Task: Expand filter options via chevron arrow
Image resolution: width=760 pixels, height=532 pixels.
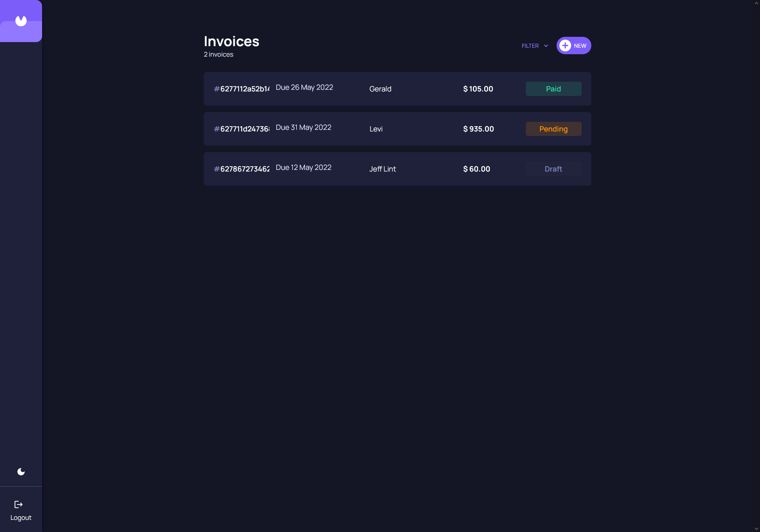Action: pos(546,46)
